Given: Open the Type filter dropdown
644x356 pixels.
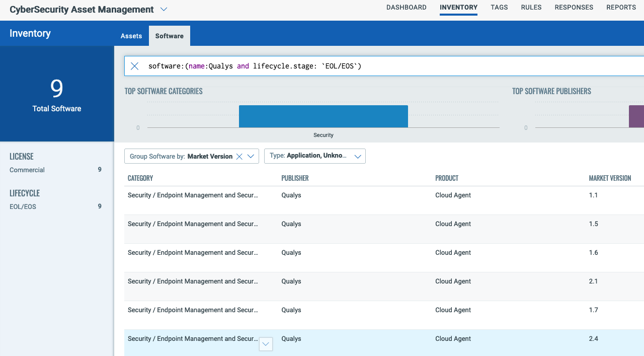Looking at the screenshot, I should (357, 156).
